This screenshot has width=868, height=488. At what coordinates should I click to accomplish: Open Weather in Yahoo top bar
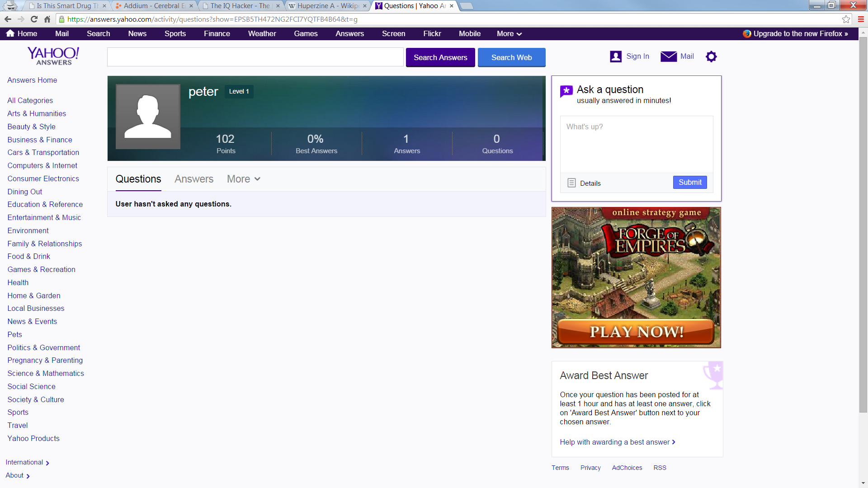262,34
